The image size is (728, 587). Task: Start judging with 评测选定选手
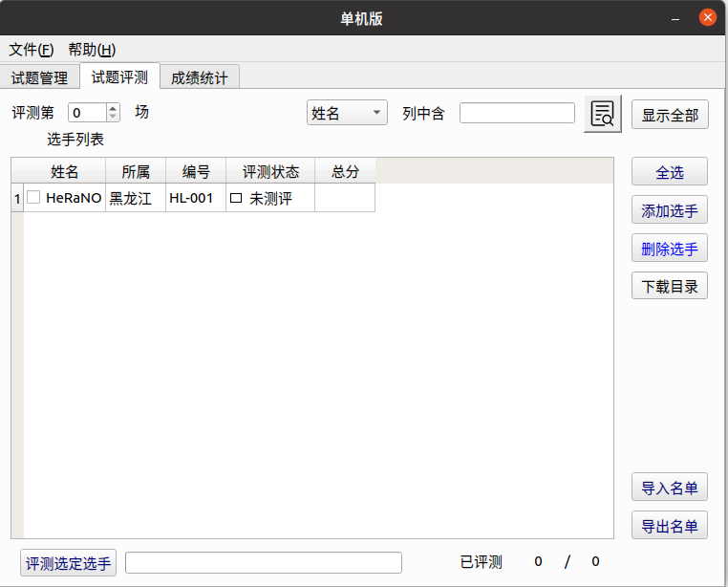click(x=68, y=563)
